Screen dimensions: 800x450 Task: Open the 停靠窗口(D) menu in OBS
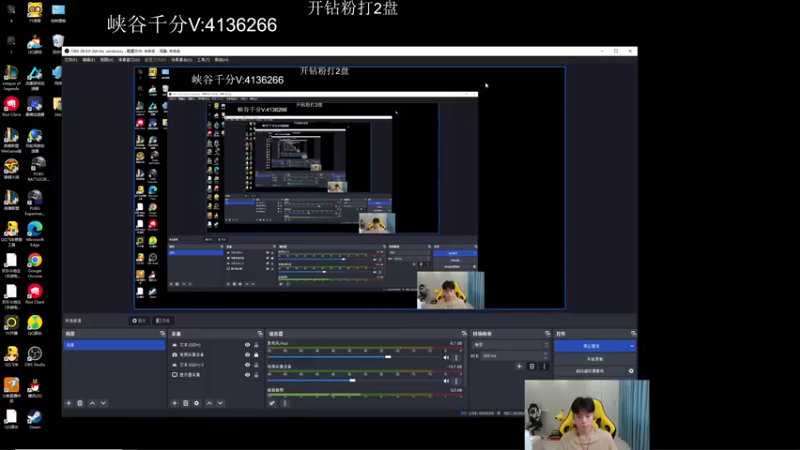[129, 60]
